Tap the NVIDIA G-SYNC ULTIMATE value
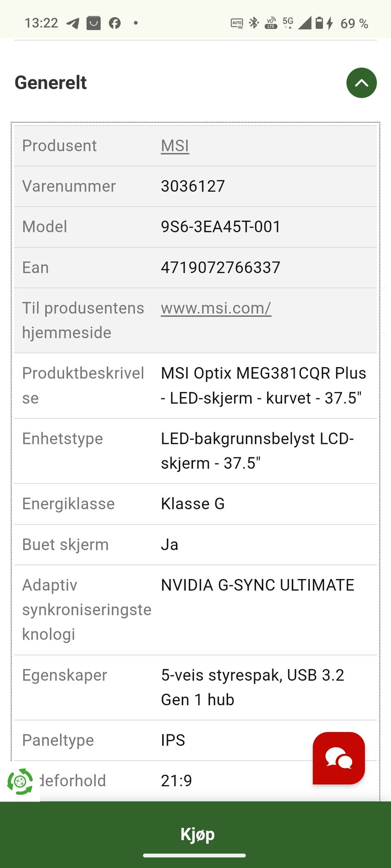The image size is (391, 868). pyautogui.click(x=257, y=585)
